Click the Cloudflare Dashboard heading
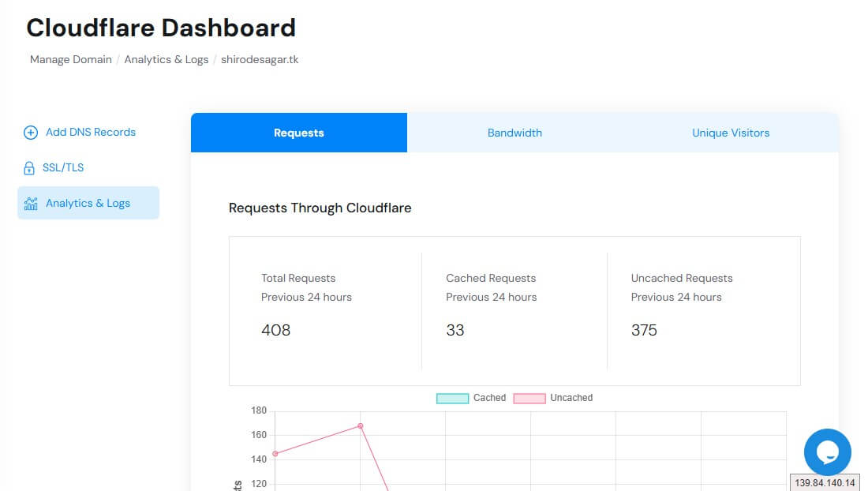The width and height of the screenshot is (868, 491). tap(161, 28)
